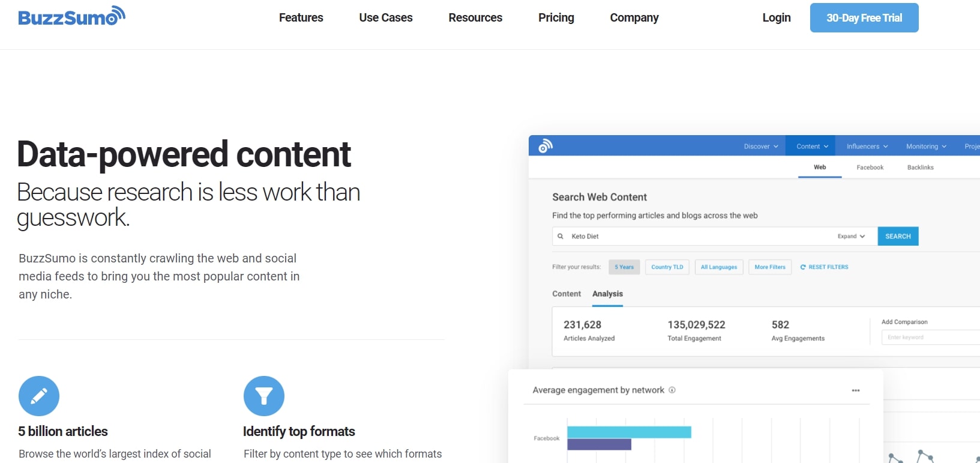
Task: Select the Analysis tab
Action: coord(607,294)
